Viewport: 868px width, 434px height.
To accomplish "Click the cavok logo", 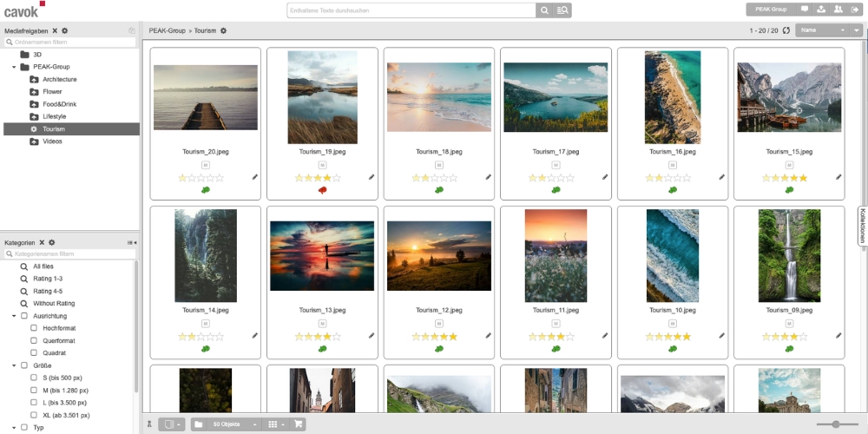I will 24,10.
